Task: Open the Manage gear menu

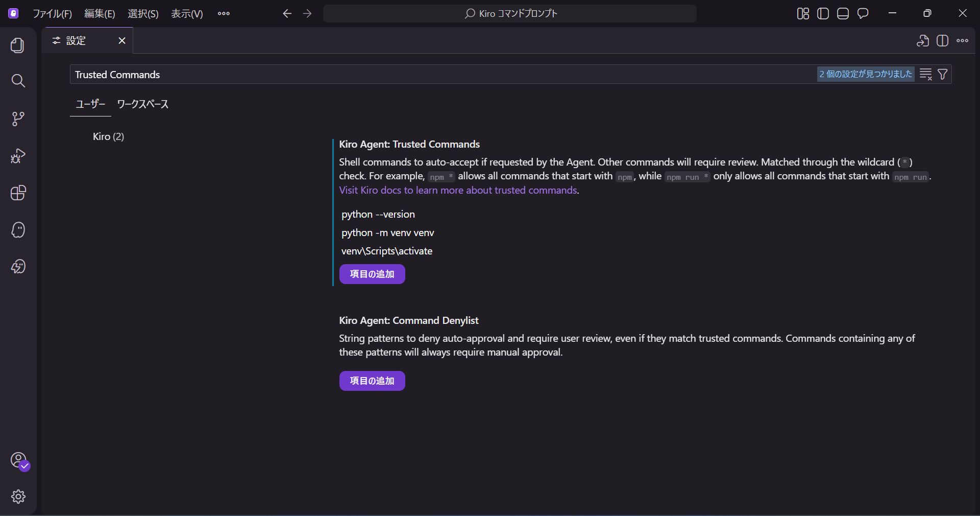Action: [18, 497]
